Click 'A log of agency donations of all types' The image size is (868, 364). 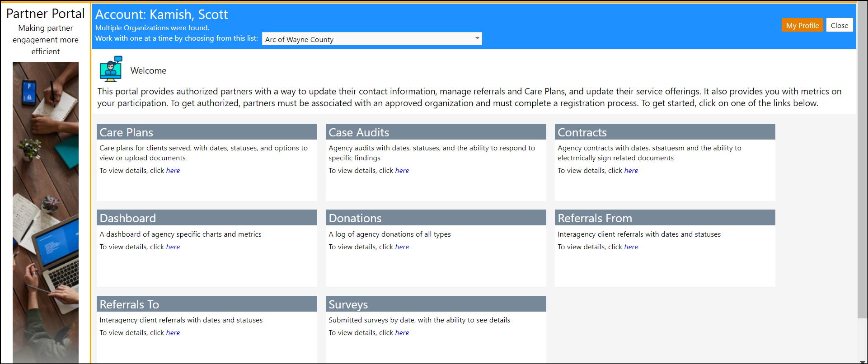(x=389, y=234)
